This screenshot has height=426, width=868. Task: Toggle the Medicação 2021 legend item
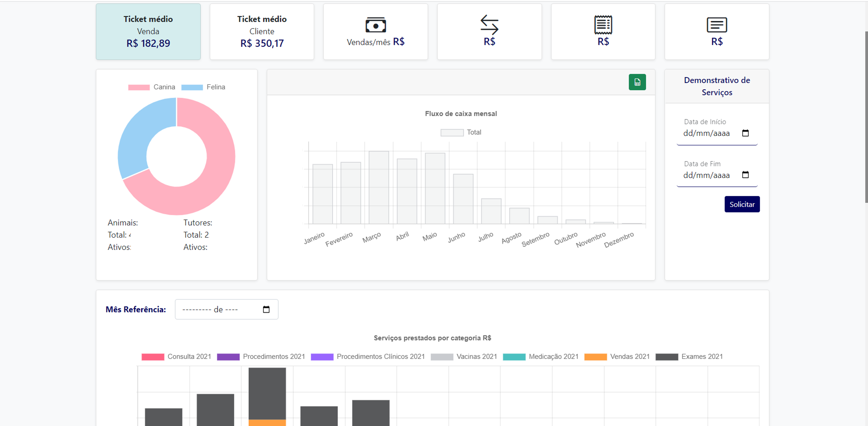(x=541, y=357)
